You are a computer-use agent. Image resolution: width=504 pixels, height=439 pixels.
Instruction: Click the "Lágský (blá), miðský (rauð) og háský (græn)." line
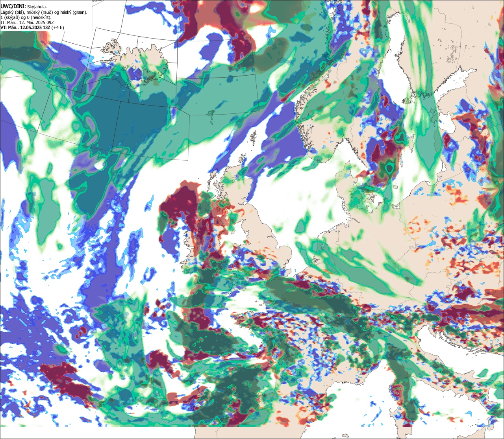[x=44, y=12]
